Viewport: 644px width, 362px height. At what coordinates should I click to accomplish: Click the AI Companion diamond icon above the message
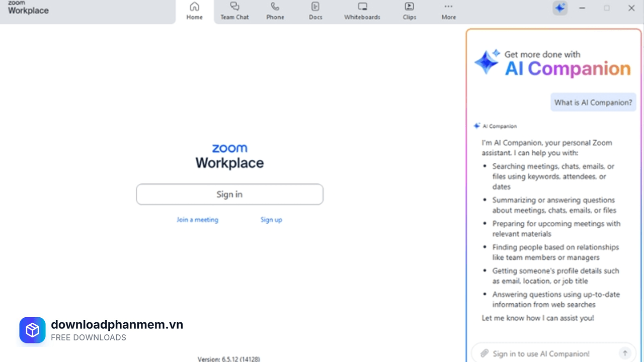pyautogui.click(x=477, y=126)
